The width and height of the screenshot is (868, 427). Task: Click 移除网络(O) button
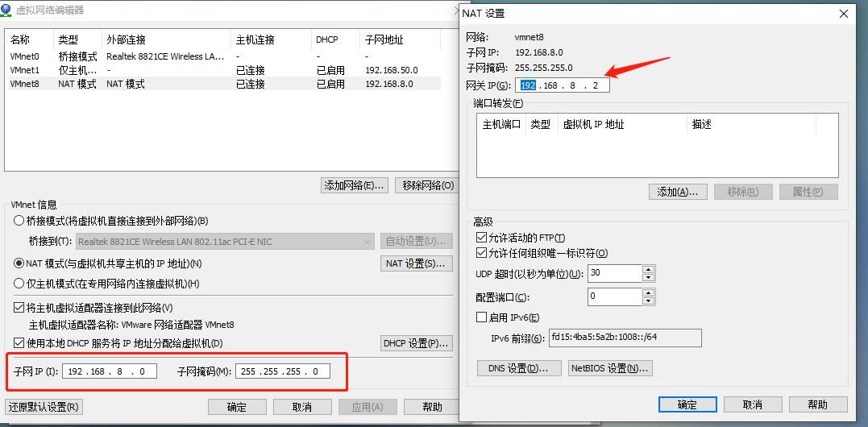coord(428,185)
